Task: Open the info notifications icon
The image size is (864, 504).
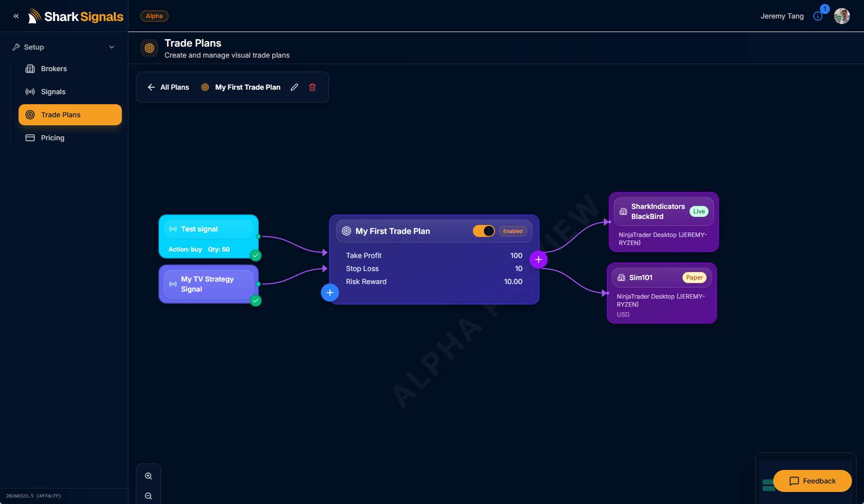Action: point(818,16)
